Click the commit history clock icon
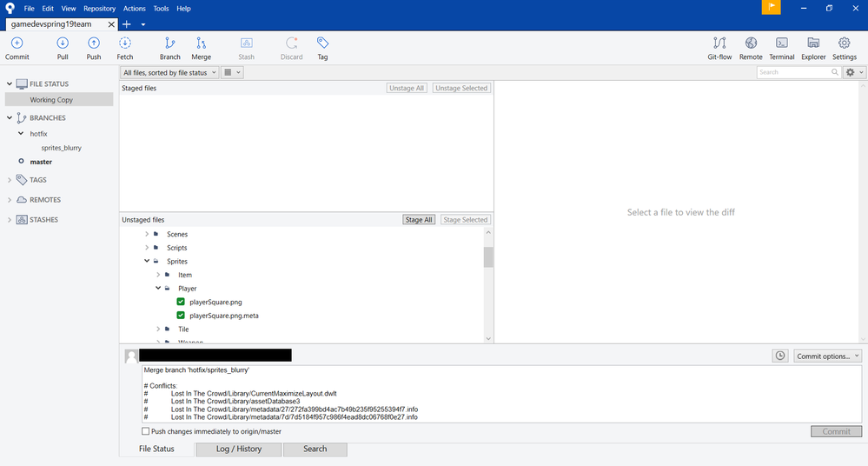 pos(780,356)
